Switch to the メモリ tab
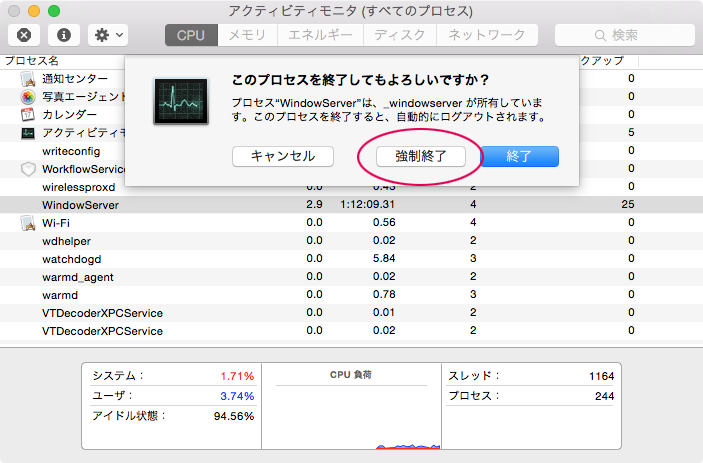 tap(247, 35)
